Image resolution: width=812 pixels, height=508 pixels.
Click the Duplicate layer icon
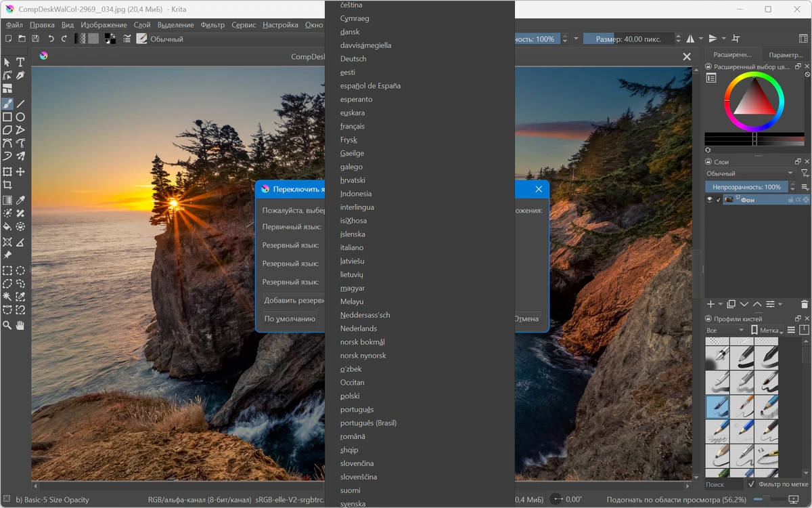point(731,304)
